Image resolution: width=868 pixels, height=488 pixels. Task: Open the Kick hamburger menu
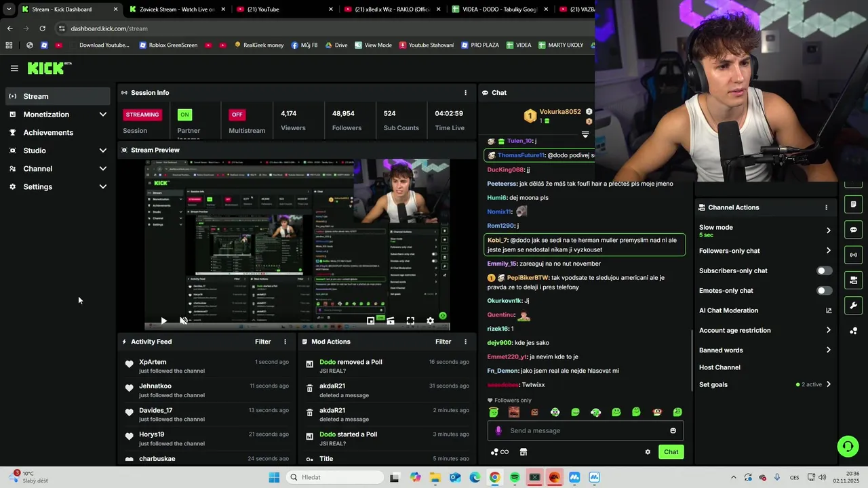14,68
